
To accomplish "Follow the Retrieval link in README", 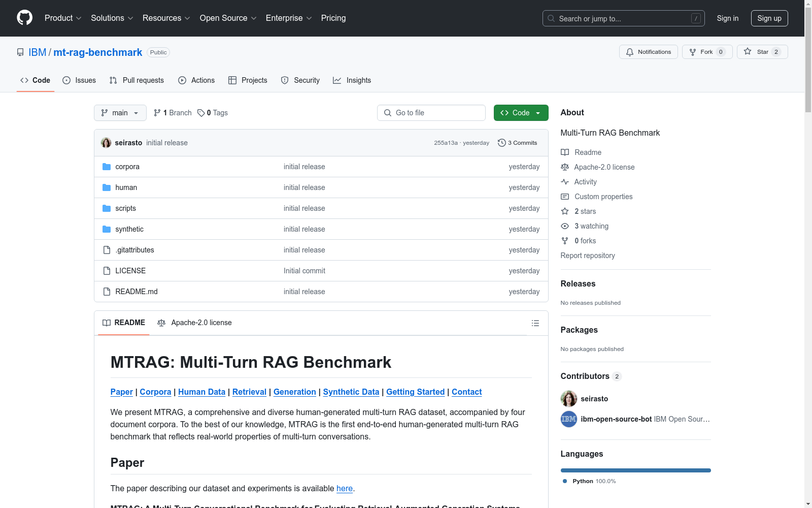I will point(249,392).
